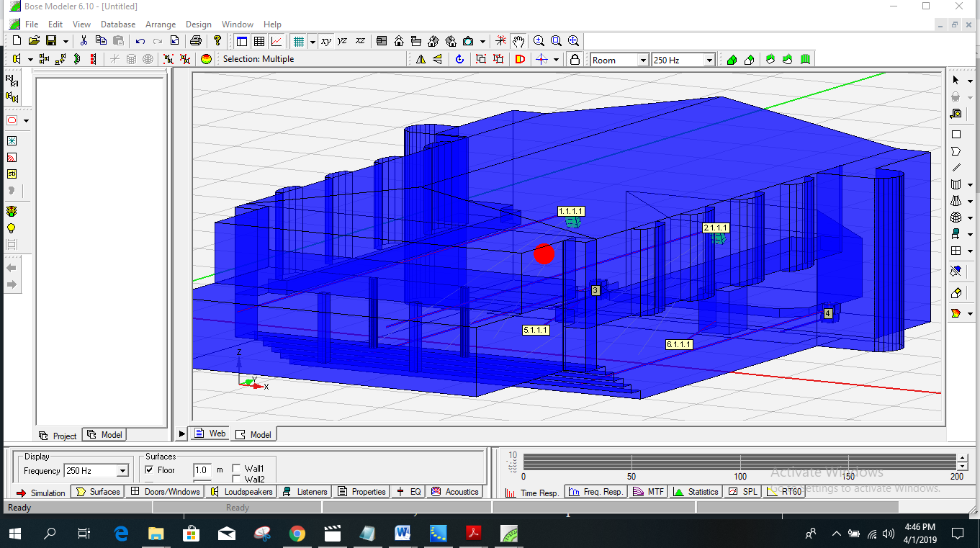Open Microsoft Word from the taskbar
Viewport: 980px width, 548px height.
pyautogui.click(x=402, y=534)
